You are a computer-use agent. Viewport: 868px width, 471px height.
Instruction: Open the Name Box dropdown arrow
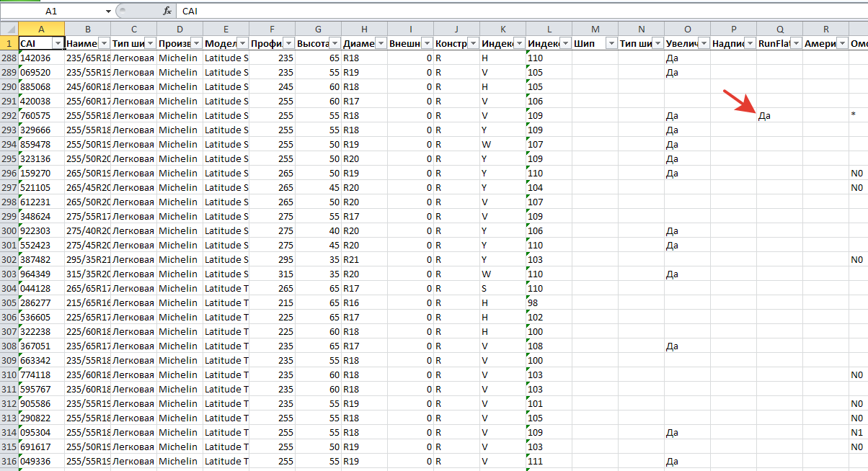pyautogui.click(x=108, y=12)
